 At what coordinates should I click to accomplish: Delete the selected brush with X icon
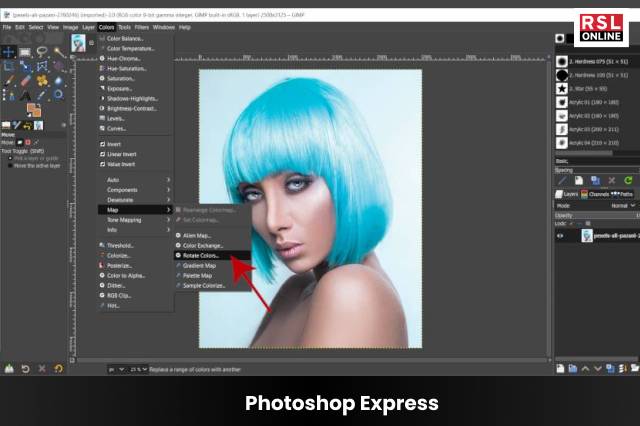(x=611, y=180)
